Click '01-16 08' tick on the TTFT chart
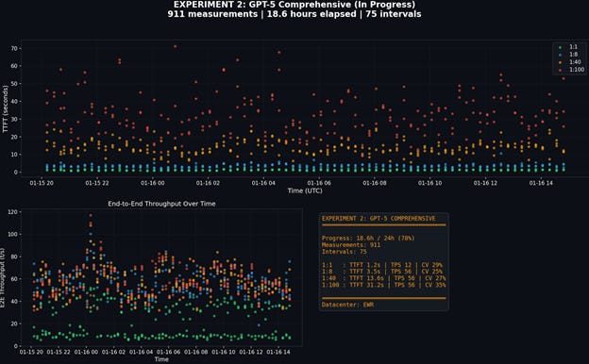 click(375, 183)
